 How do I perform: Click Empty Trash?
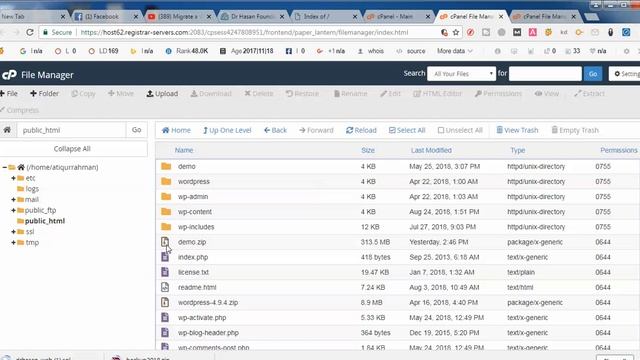pyautogui.click(x=575, y=130)
